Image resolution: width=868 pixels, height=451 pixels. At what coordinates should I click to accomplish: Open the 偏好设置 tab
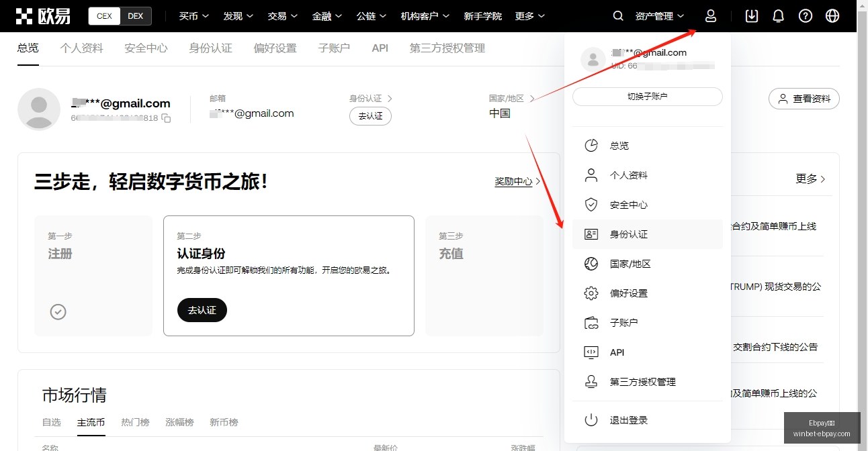coord(275,48)
